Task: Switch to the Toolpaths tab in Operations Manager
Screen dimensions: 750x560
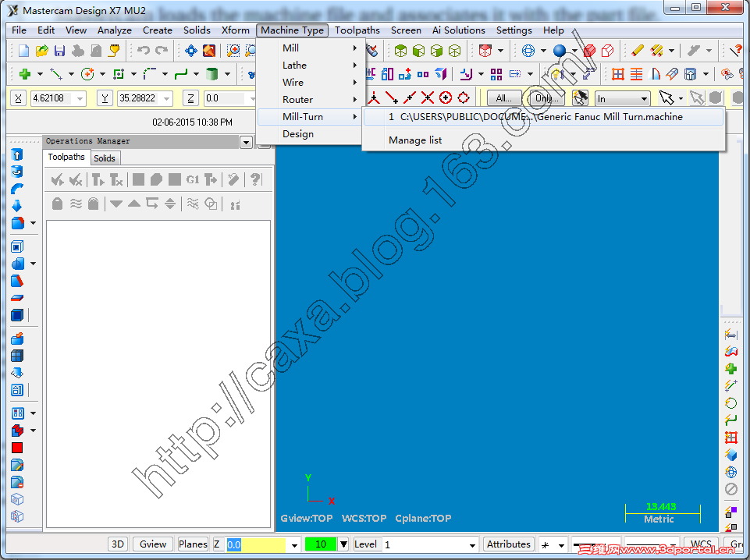Action: click(66, 157)
